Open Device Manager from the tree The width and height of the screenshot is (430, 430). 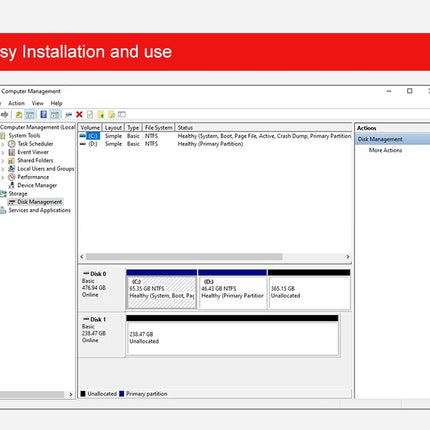click(37, 185)
